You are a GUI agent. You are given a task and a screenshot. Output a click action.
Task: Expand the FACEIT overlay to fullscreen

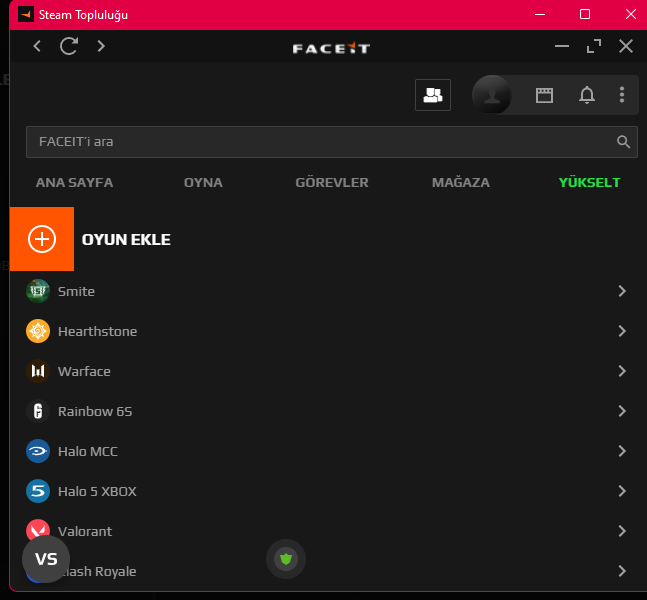tap(594, 46)
